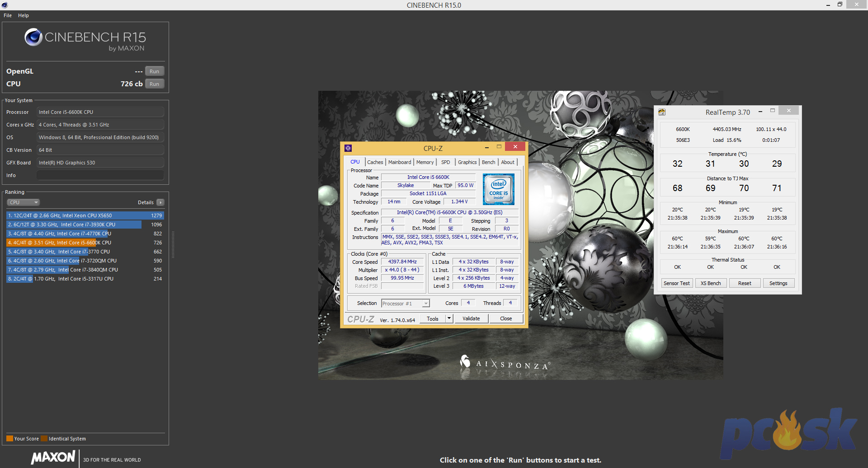
Task: Select the Core i7-3840QM ranking entry
Action: click(85, 270)
